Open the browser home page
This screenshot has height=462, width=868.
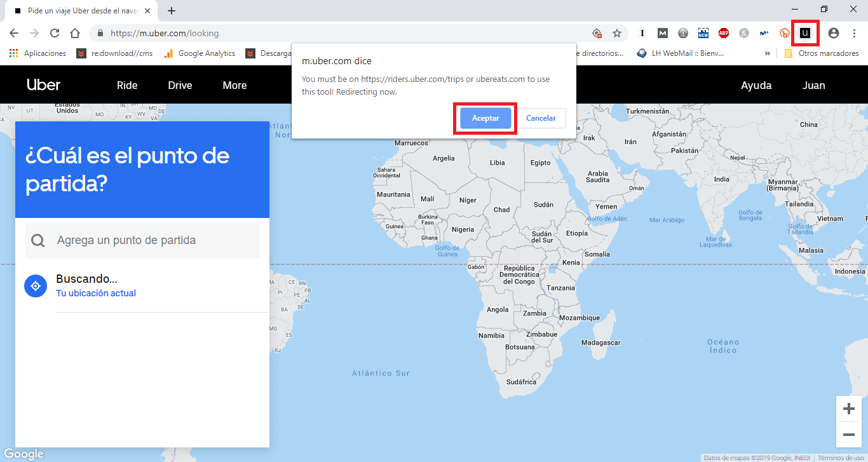pos(75,33)
